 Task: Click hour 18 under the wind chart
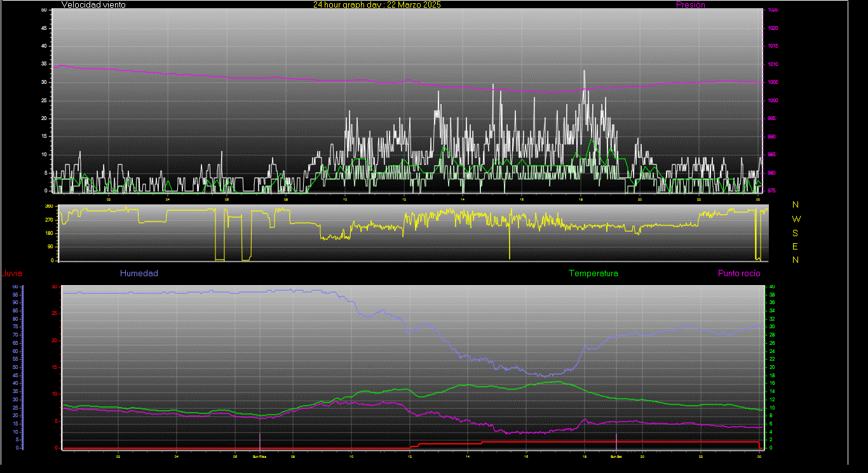(581, 199)
